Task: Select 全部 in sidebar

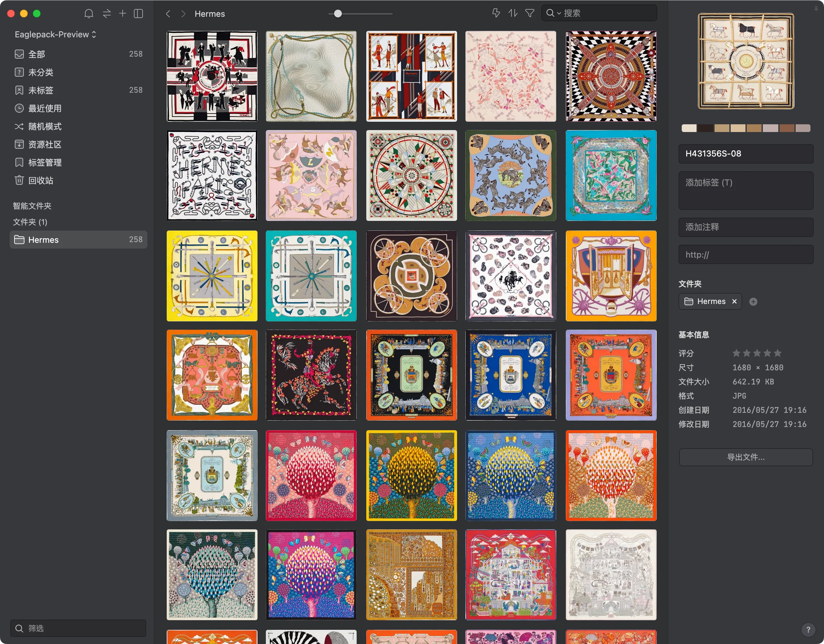Action: point(79,54)
